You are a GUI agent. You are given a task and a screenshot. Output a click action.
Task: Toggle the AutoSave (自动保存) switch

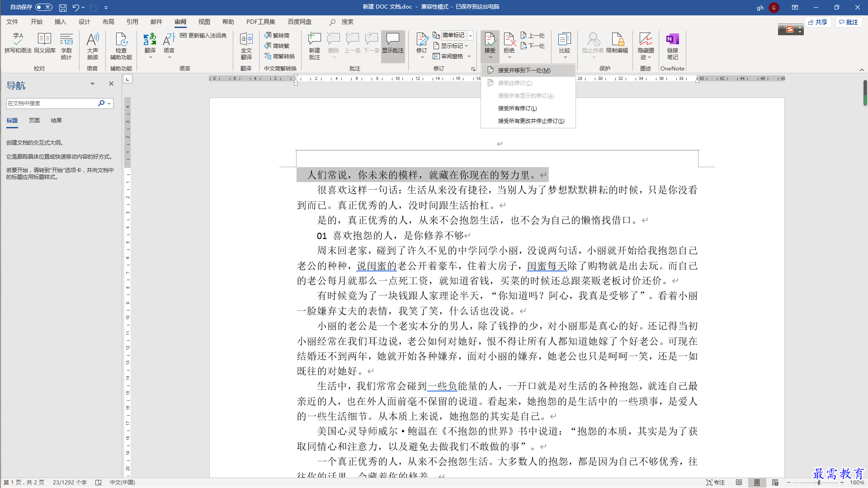tap(44, 7)
